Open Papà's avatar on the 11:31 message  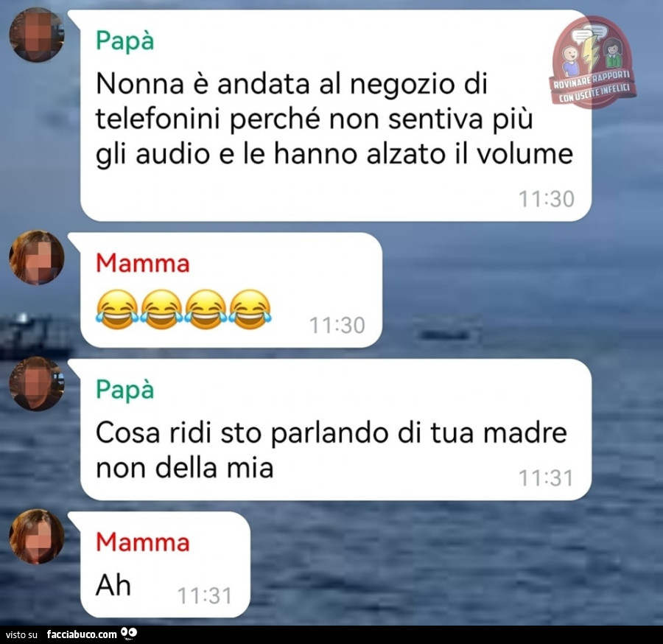37,383
